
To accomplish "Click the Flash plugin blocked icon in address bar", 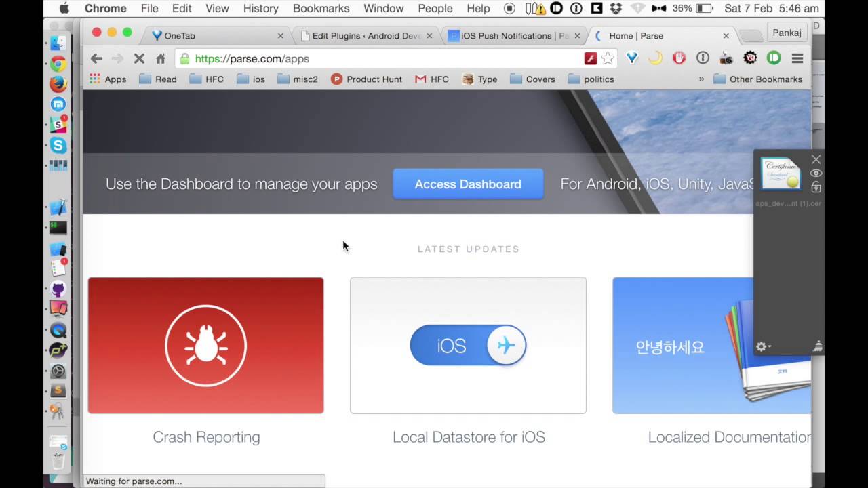I will [x=590, y=58].
